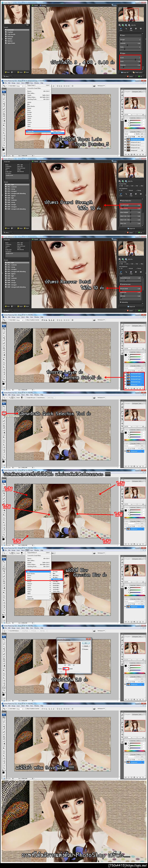Toggle Preview checkbox in Gaussian Blur dialog

[x=85, y=649]
